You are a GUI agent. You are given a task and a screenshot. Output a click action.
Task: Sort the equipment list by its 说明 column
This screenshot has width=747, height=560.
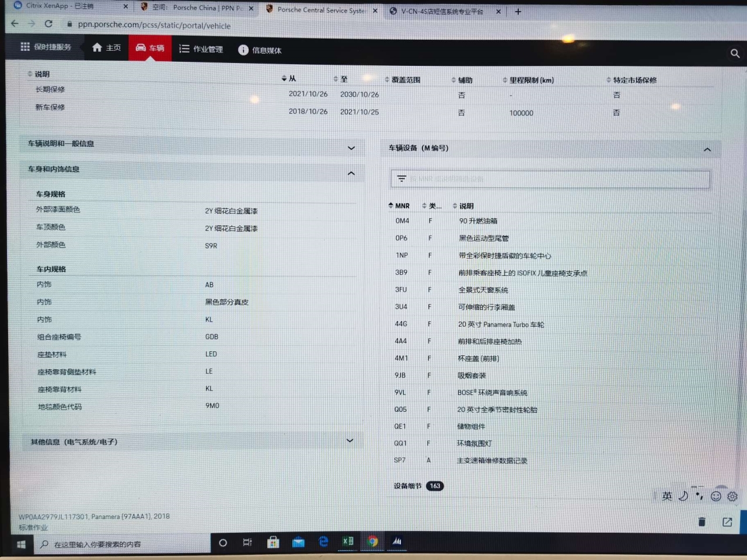pyautogui.click(x=463, y=206)
